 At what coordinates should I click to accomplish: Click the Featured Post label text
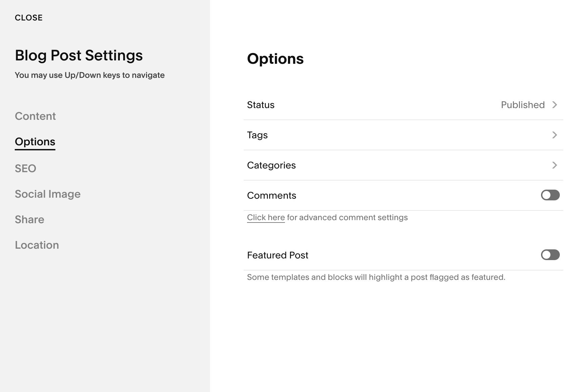(x=278, y=255)
